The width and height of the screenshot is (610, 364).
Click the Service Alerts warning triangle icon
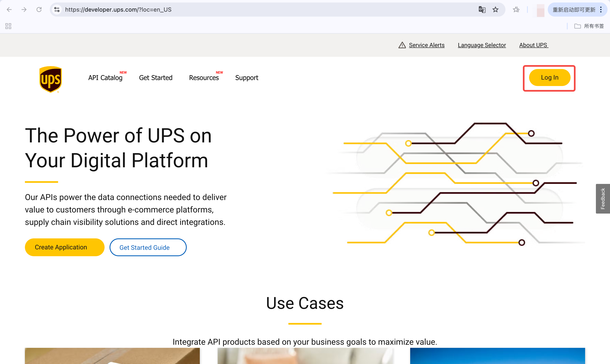pyautogui.click(x=402, y=45)
